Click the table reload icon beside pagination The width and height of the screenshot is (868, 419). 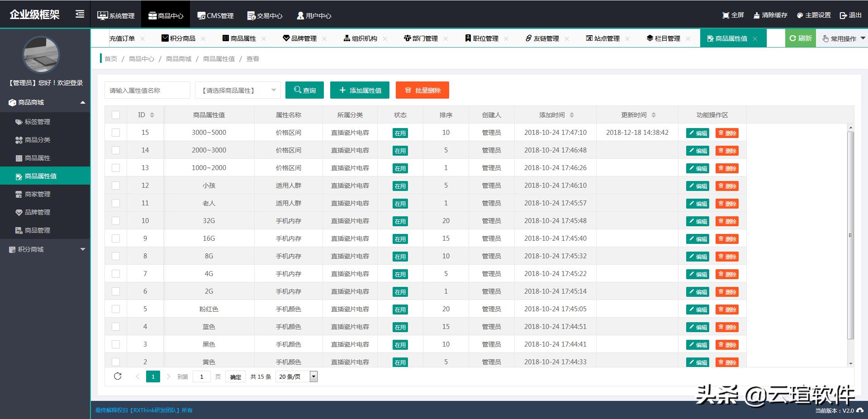pos(118,376)
